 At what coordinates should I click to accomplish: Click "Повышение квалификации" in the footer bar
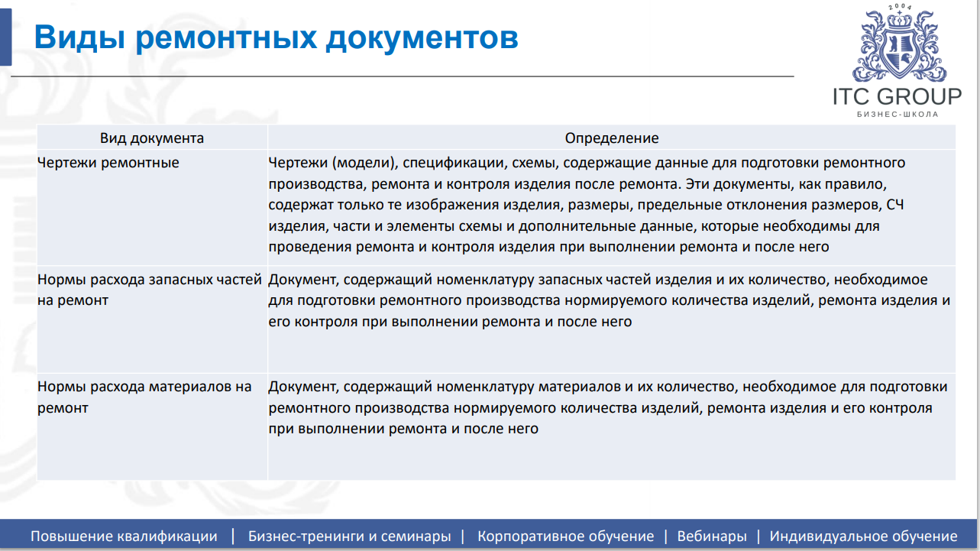click(x=124, y=536)
